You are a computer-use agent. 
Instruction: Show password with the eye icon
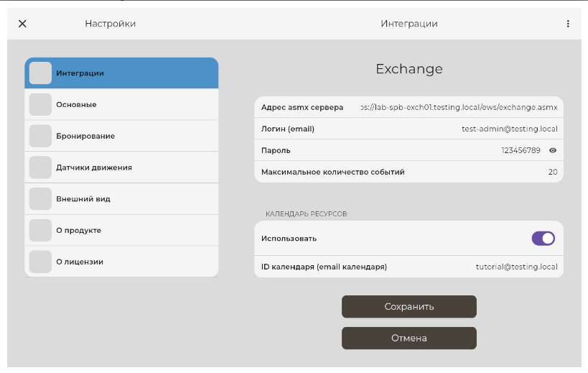click(552, 150)
